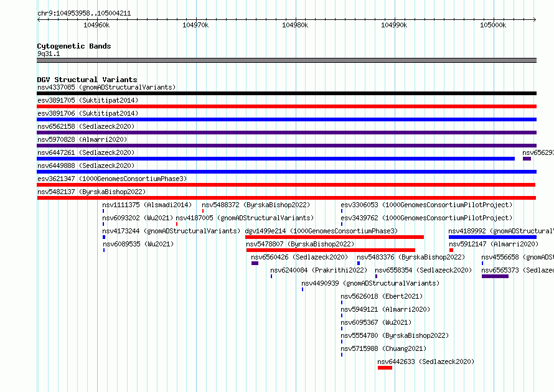Select the red nsv5478807 variant bar
Viewport: 554px width, 392px height.
(331, 250)
